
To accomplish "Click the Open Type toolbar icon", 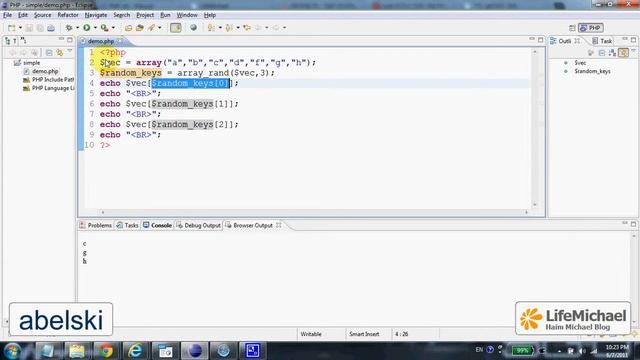I will [128, 28].
